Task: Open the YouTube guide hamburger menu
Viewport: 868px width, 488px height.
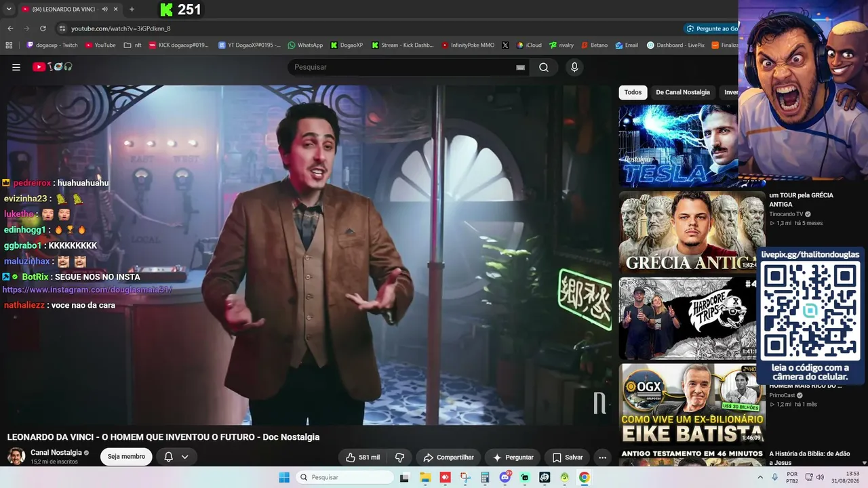Action: 16,67
